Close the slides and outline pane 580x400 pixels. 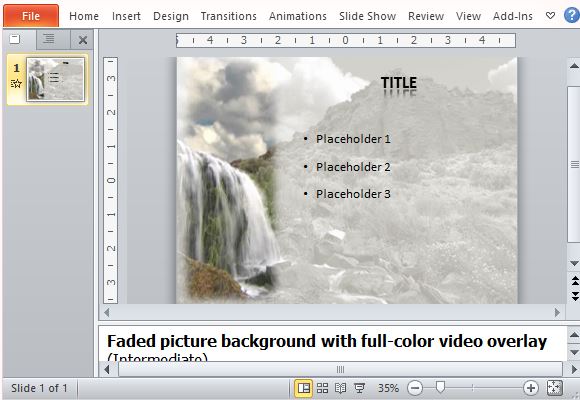(x=83, y=40)
